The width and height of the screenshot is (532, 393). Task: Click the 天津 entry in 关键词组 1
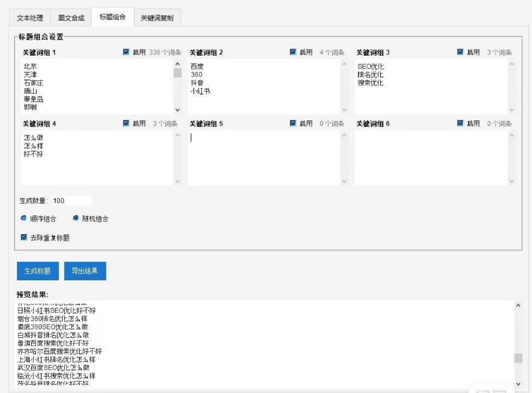click(x=30, y=75)
